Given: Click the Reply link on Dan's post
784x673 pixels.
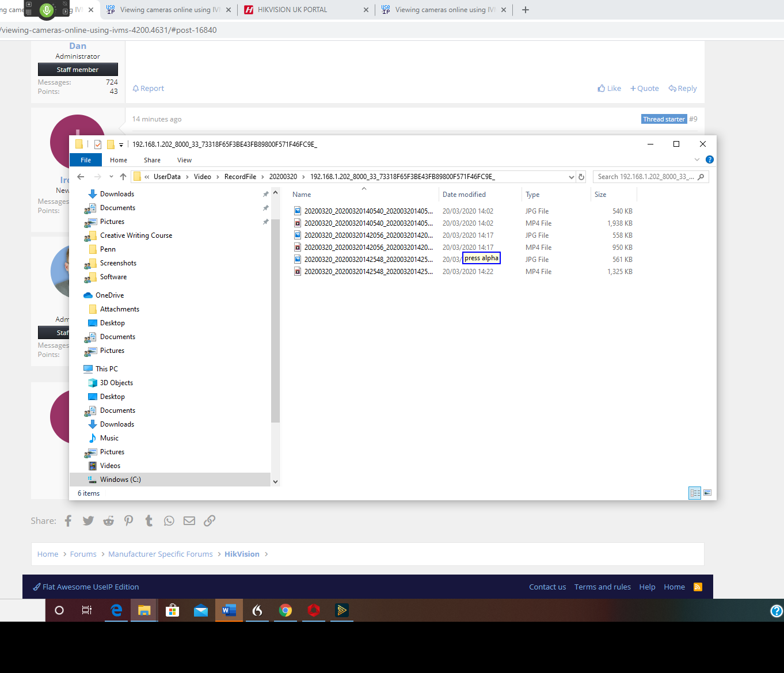Looking at the screenshot, I should (x=683, y=89).
